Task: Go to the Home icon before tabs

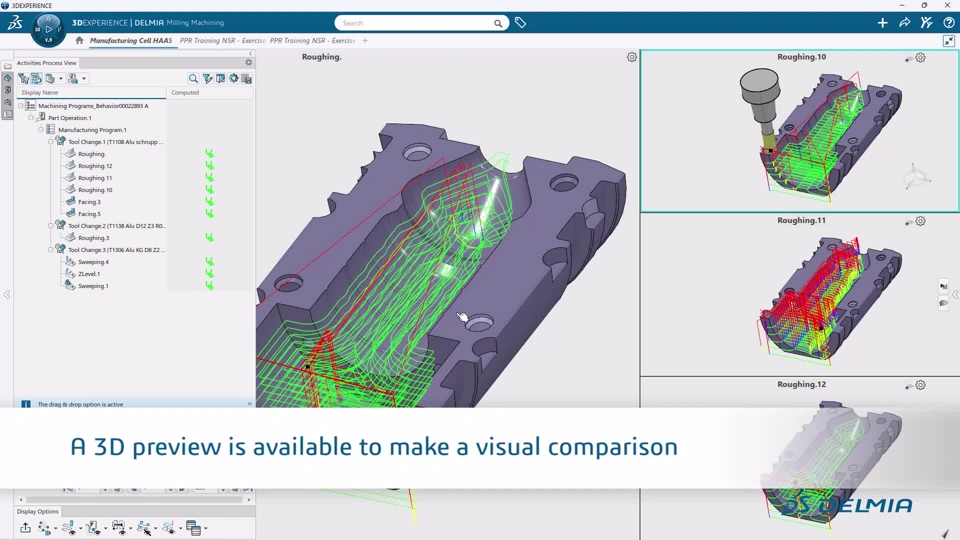Action: (x=79, y=40)
